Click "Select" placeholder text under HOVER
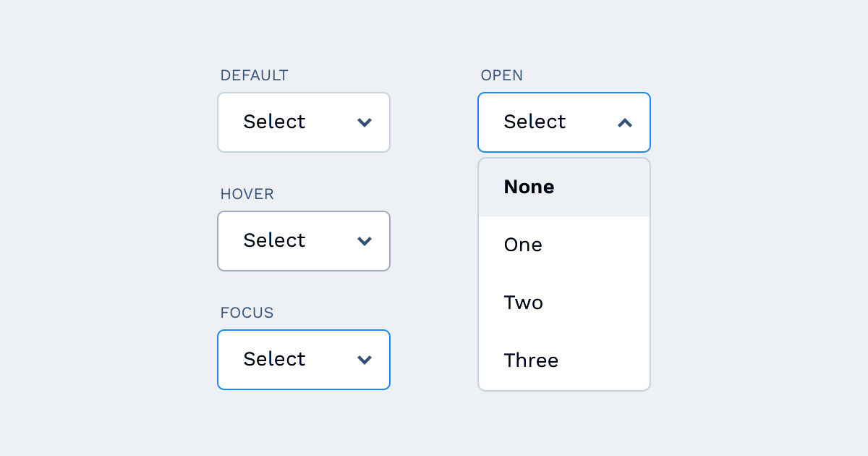The image size is (868, 456). [x=274, y=240]
